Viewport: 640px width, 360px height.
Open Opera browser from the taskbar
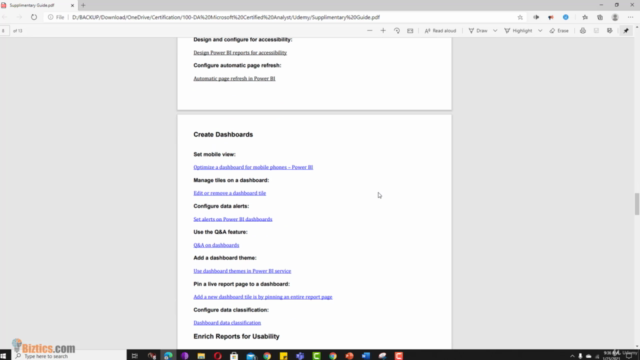click(218, 356)
